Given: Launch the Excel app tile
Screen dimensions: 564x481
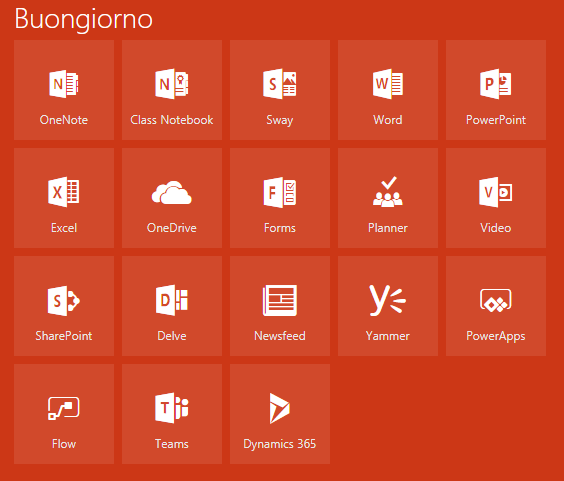Looking at the screenshot, I should (x=64, y=198).
